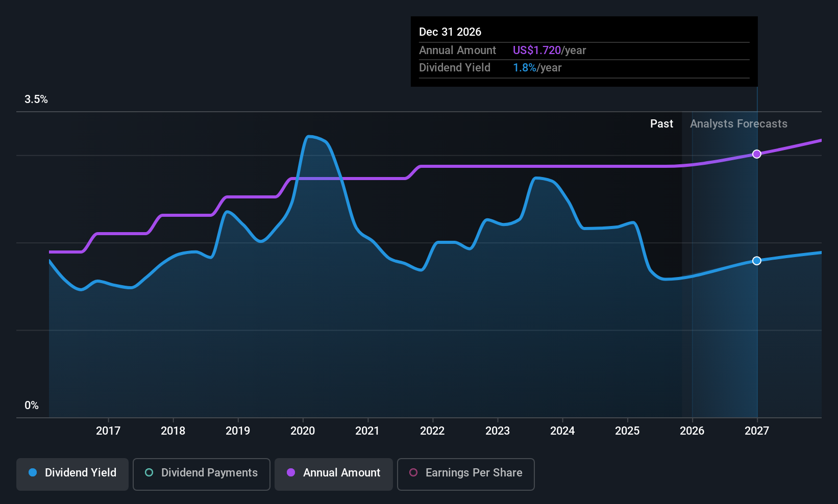Click the Past region label

point(661,124)
